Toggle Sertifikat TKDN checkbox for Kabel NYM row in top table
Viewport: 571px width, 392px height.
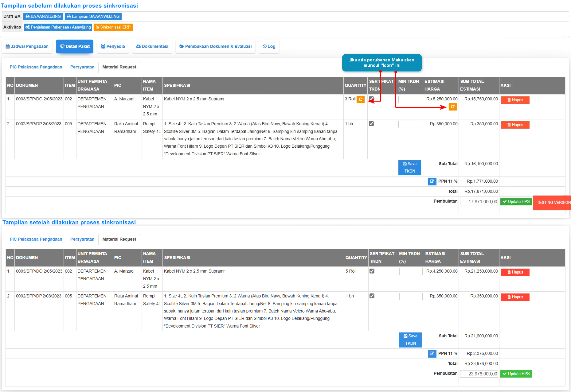coord(371,99)
